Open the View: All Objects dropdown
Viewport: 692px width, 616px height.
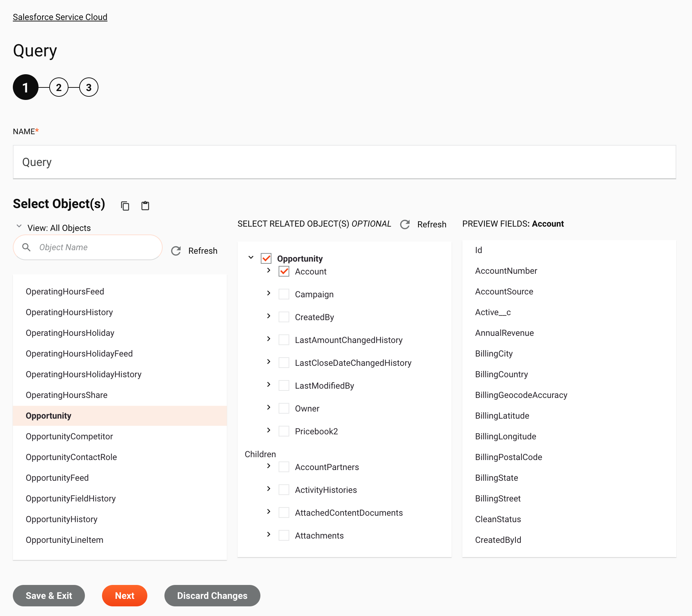(54, 228)
